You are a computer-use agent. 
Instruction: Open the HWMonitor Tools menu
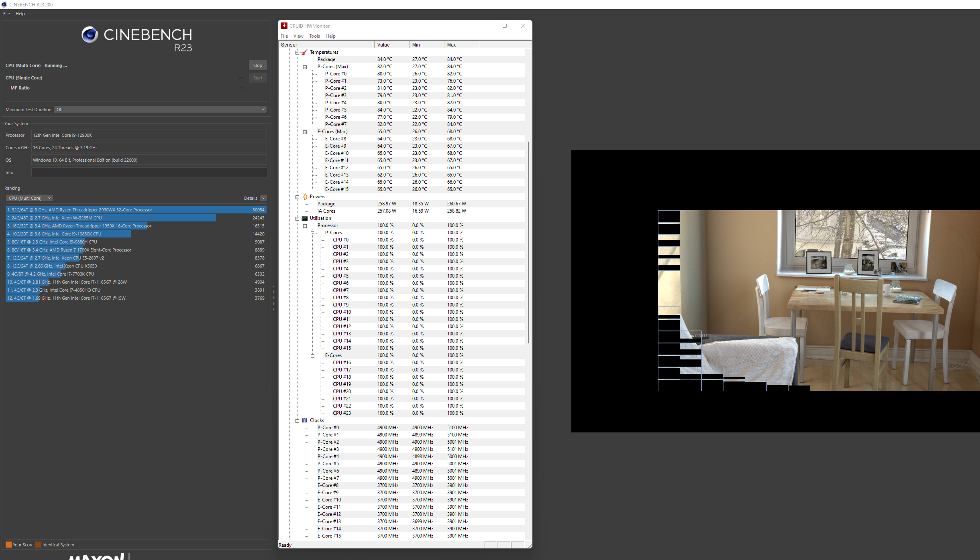point(314,36)
